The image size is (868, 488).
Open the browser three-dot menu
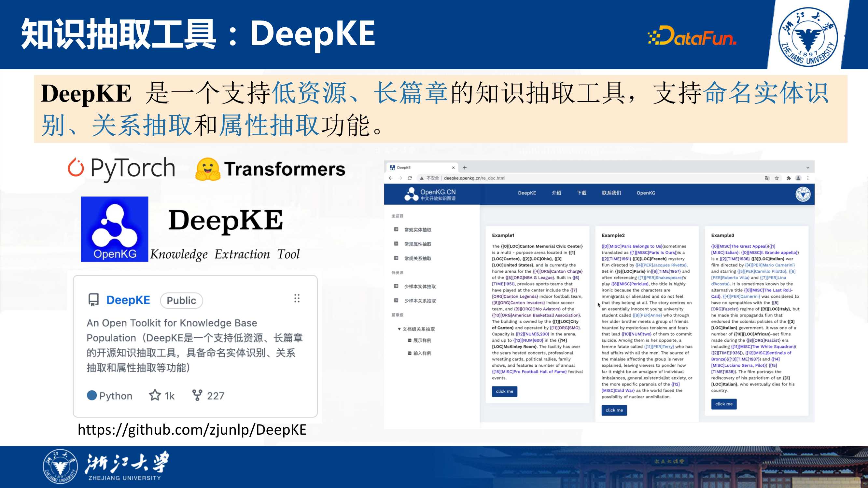click(808, 178)
